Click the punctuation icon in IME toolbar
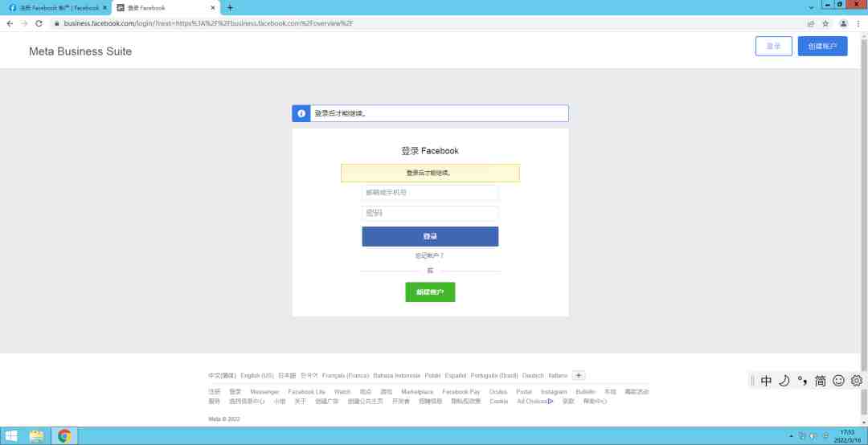Screen dimensions: 868x445 (802, 381)
